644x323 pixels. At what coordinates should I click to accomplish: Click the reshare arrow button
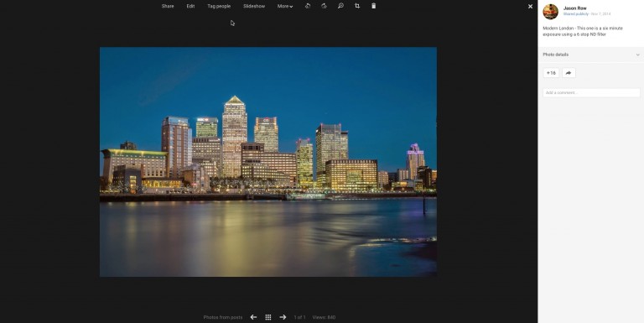pos(569,73)
